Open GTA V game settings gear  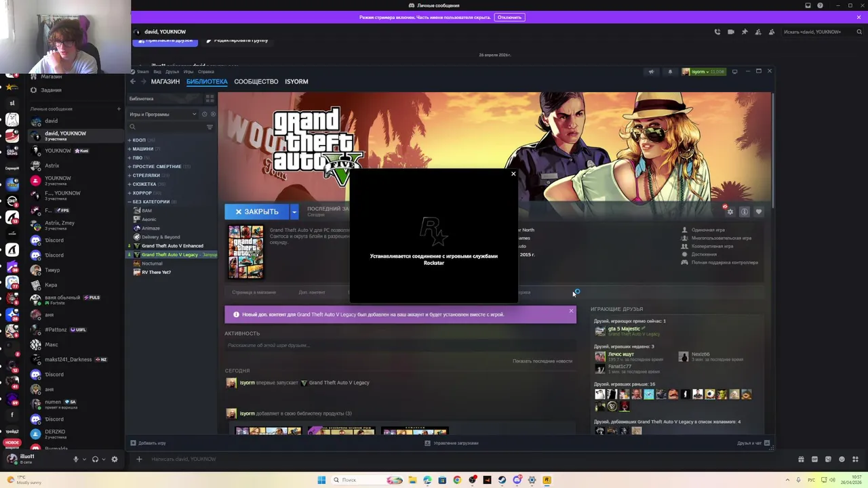pyautogui.click(x=730, y=211)
